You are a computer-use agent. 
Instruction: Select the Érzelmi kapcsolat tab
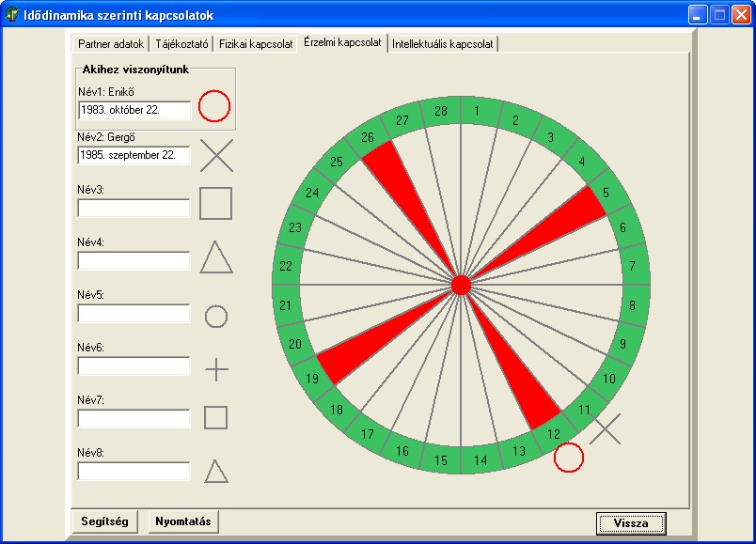coord(342,42)
